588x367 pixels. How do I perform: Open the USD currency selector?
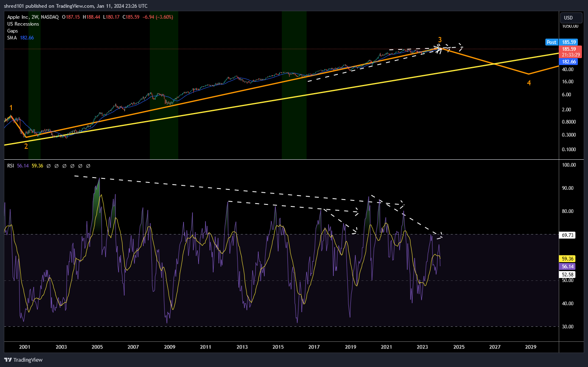pyautogui.click(x=571, y=18)
